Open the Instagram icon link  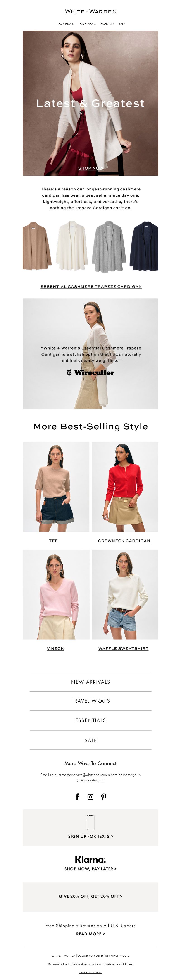[x=90, y=797]
